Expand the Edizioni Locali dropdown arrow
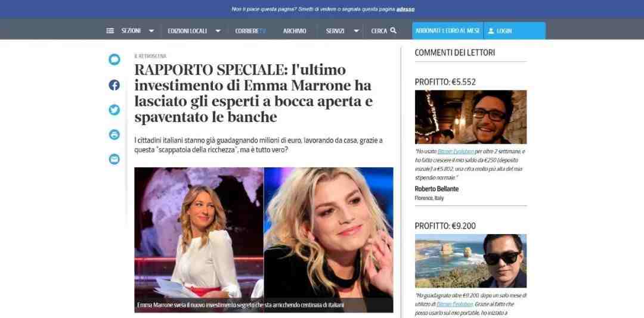This screenshot has height=318, width=644. coord(218,31)
